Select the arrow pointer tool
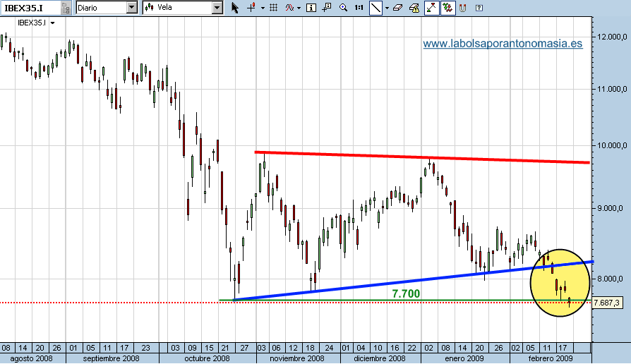Image resolution: width=631 pixels, height=364 pixels. point(235,8)
